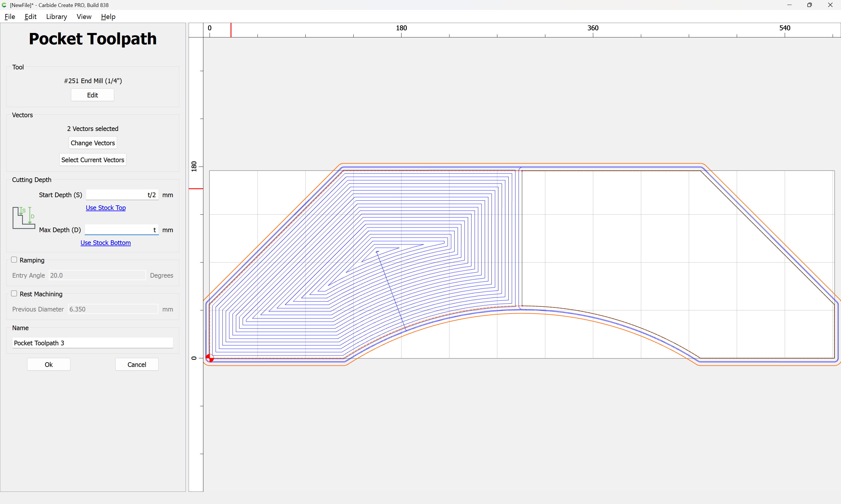Restore down the application window
Viewport: 841px width, 504px height.
[x=809, y=5]
